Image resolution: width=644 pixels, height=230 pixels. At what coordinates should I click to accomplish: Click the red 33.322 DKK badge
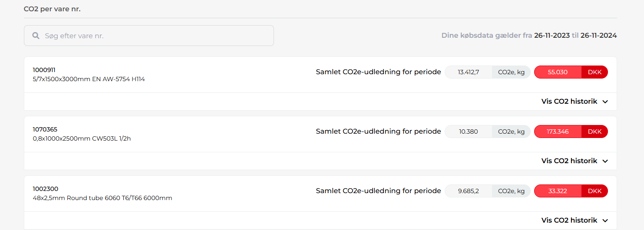(x=571, y=191)
